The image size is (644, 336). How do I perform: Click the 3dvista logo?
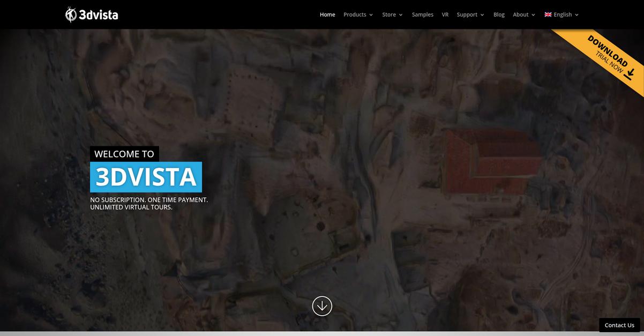coord(92,14)
